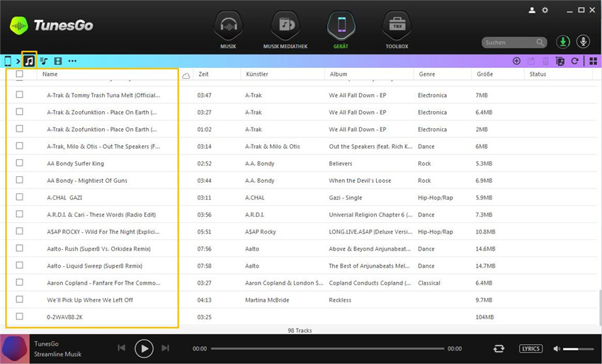Open the settings gear
This screenshot has height=364, width=602.
point(545,11)
